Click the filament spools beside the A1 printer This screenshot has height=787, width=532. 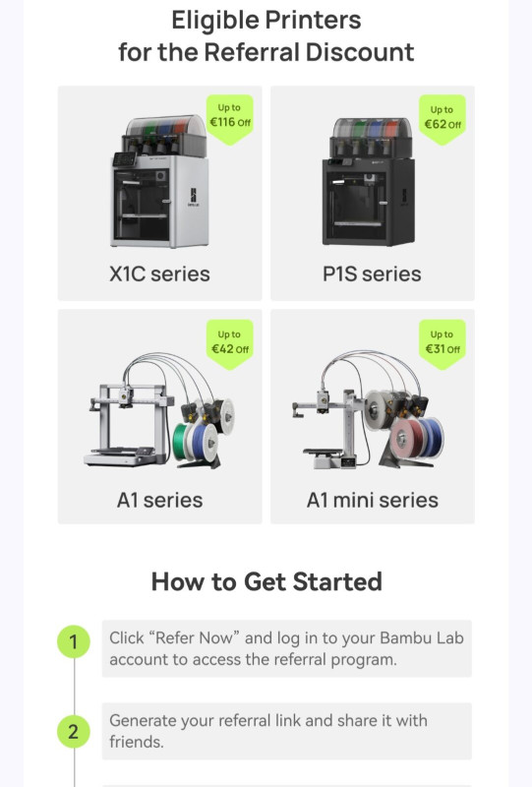click(205, 432)
